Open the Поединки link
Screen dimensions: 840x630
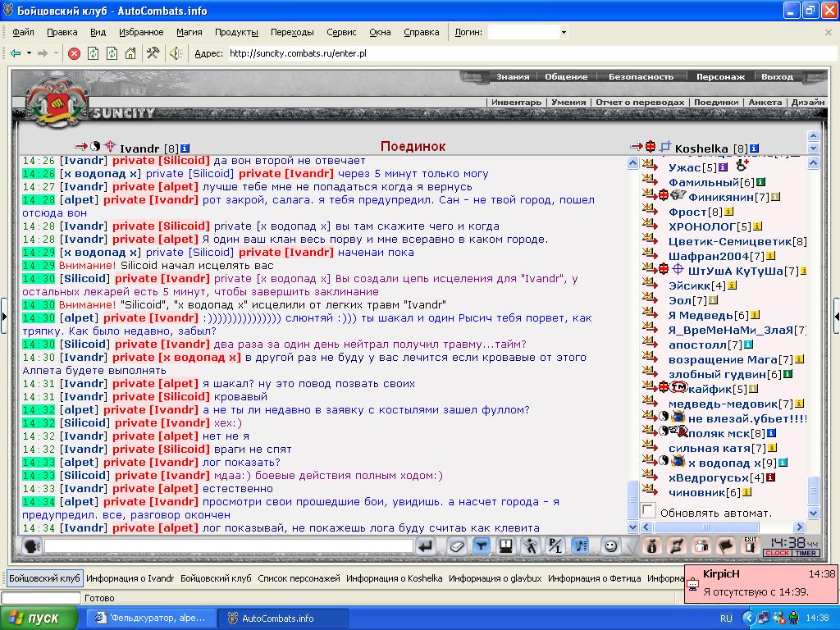(x=715, y=102)
